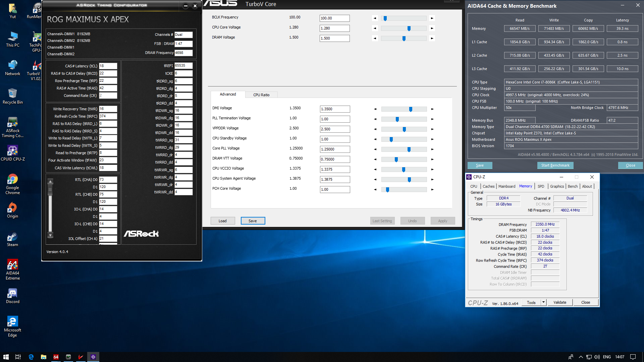Click the 14:07 clock in taskbar
The image size is (644, 362).
pyautogui.click(x=620, y=357)
